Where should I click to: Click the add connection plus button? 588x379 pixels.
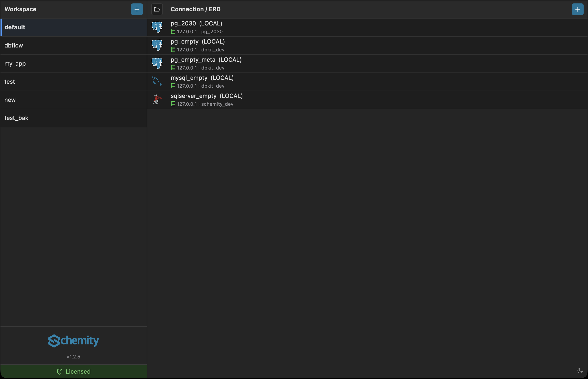pyautogui.click(x=577, y=9)
